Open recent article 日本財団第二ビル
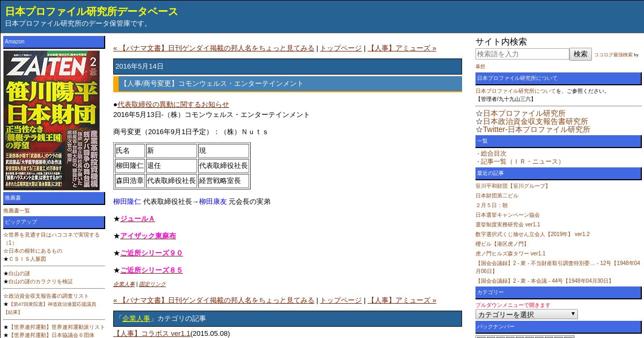The image size is (644, 338). point(497,195)
